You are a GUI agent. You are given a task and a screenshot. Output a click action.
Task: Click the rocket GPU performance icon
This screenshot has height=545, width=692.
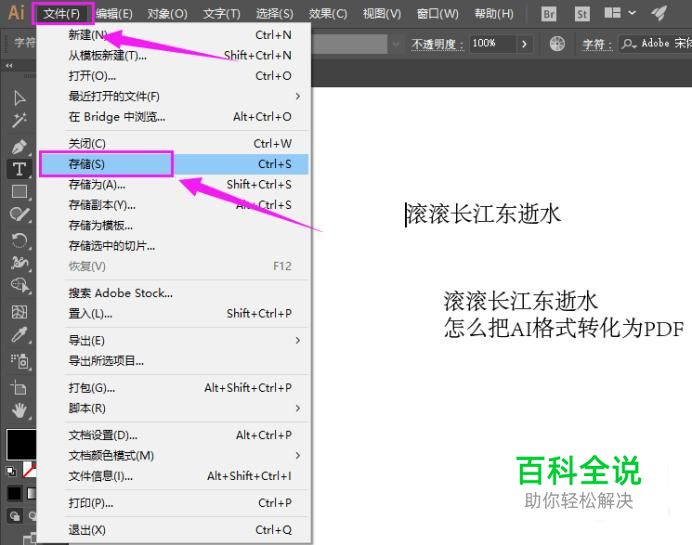click(x=659, y=13)
